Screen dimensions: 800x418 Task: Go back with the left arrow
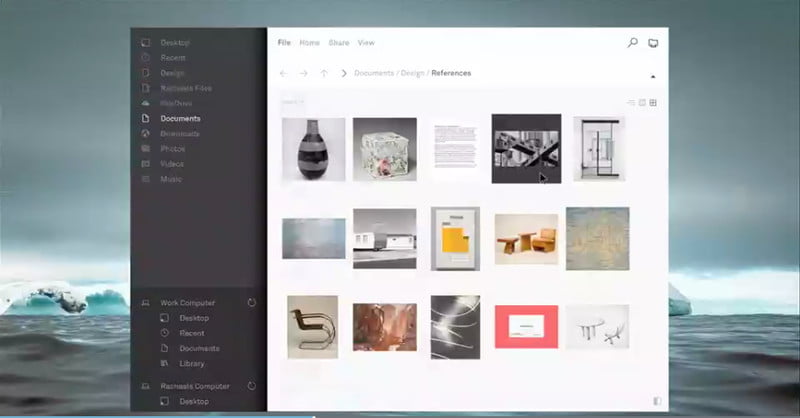coord(284,73)
